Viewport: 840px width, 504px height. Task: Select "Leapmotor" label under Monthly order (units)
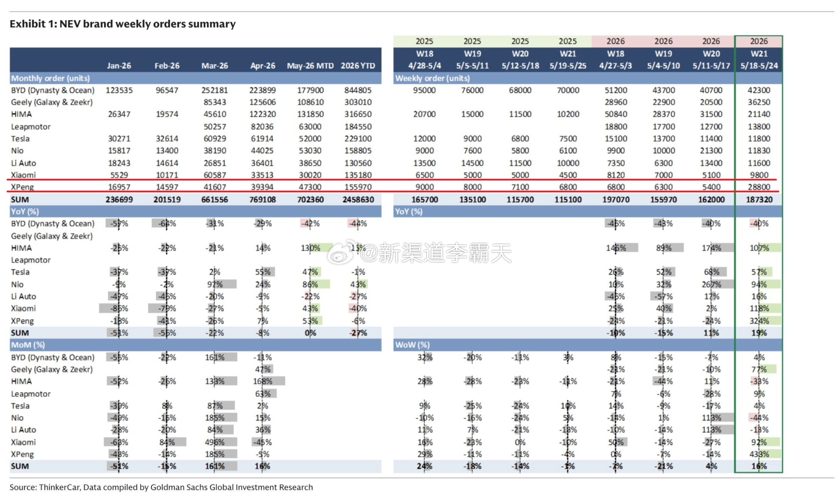30,127
